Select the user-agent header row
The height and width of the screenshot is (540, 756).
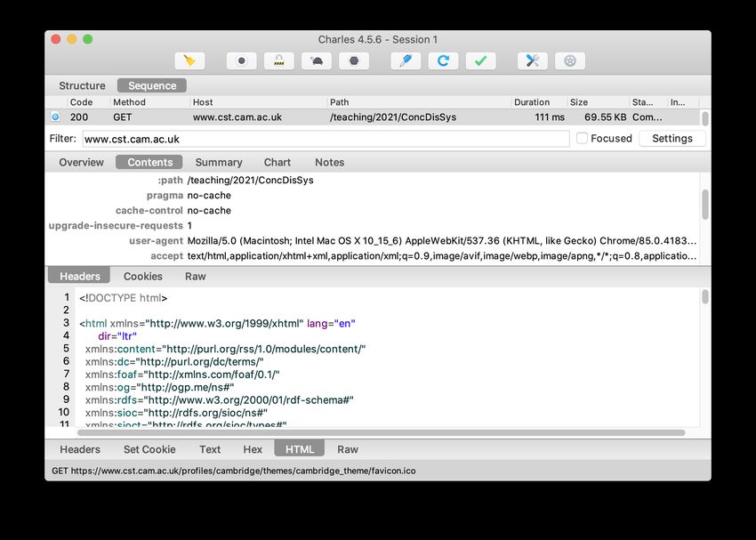pyautogui.click(x=372, y=240)
